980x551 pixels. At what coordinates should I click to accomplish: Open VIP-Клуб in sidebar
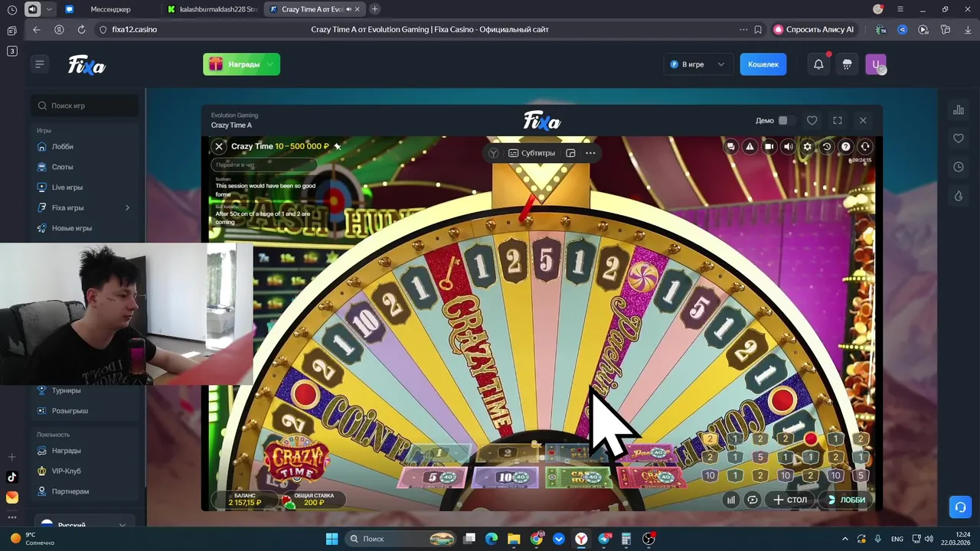(x=67, y=471)
